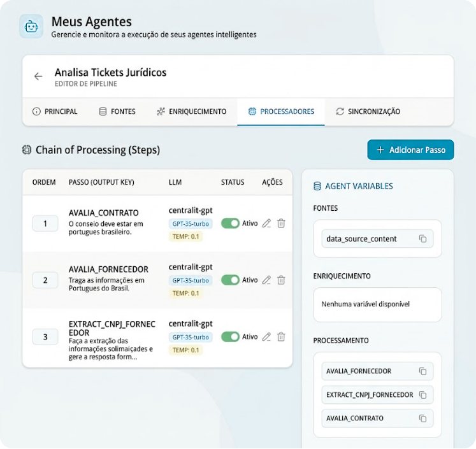
Task: Delete the AVALIA_FORNECEDOR step with trash icon
Action: pos(281,280)
